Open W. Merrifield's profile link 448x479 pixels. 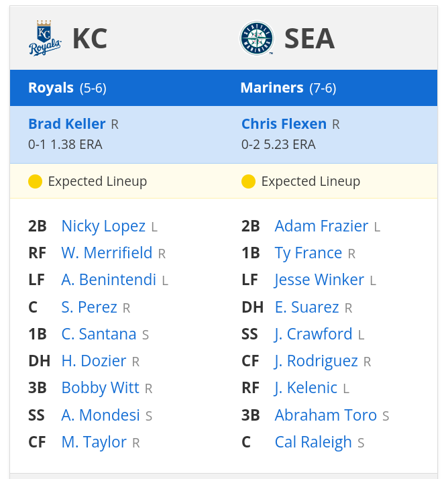click(107, 253)
